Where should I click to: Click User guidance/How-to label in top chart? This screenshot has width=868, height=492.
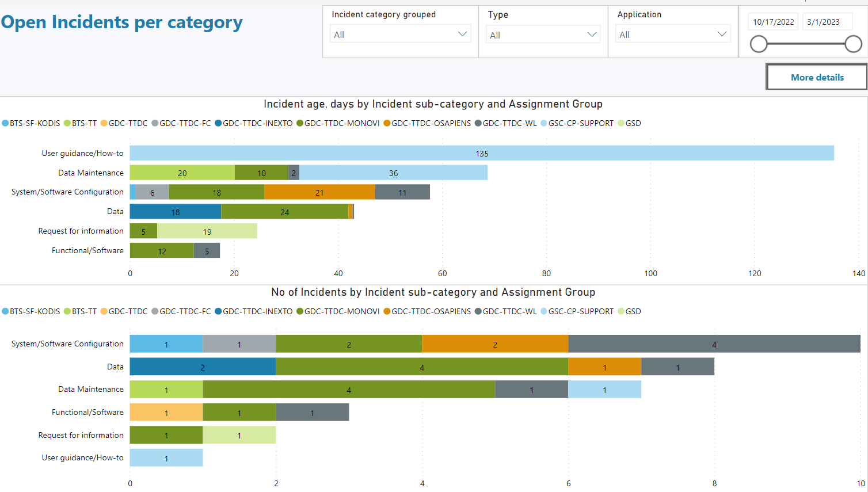tap(82, 153)
